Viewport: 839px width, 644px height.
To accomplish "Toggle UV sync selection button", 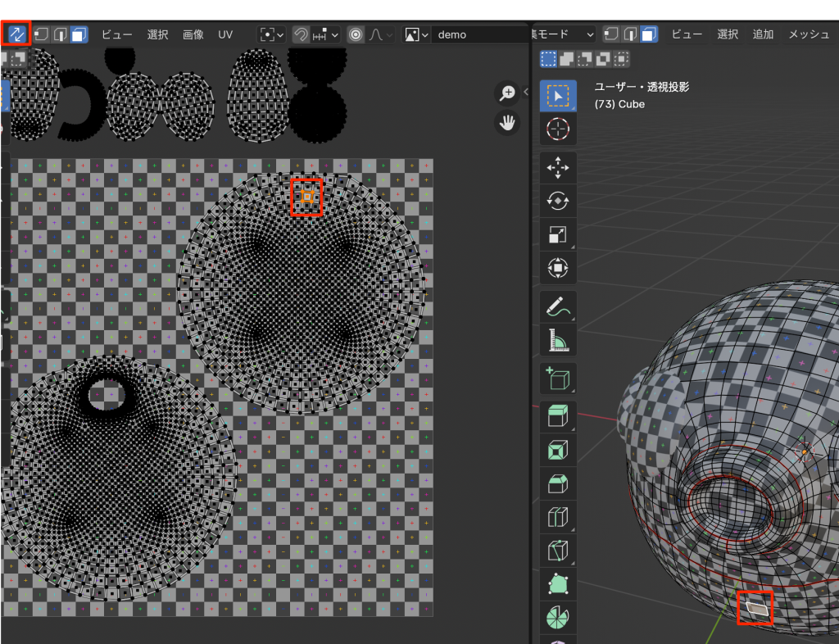I will click(16, 34).
